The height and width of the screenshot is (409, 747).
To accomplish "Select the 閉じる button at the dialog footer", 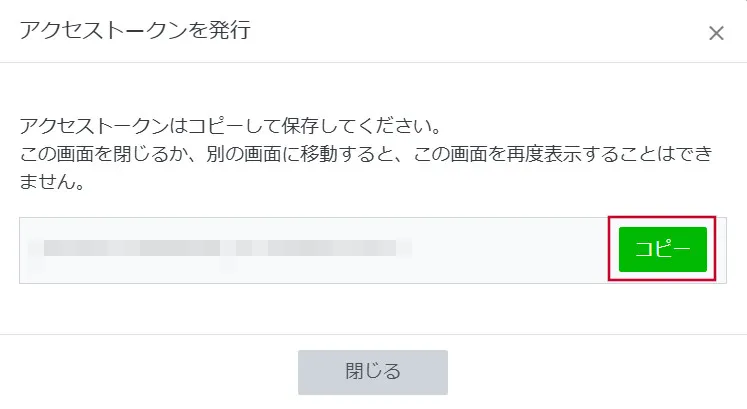I will tap(373, 372).
